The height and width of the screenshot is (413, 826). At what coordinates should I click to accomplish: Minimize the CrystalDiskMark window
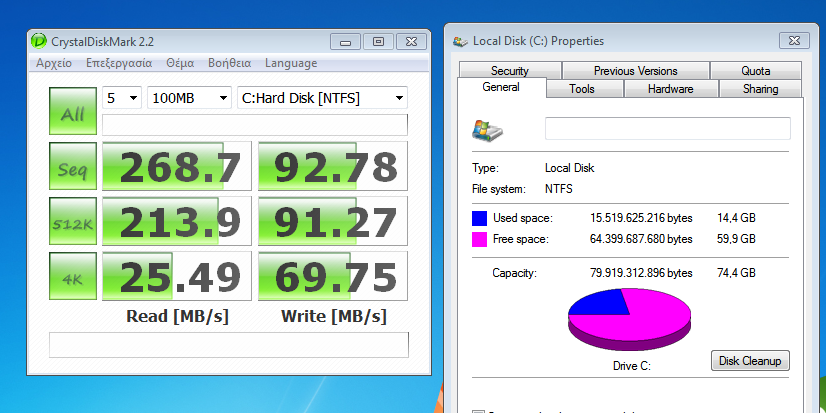346,42
